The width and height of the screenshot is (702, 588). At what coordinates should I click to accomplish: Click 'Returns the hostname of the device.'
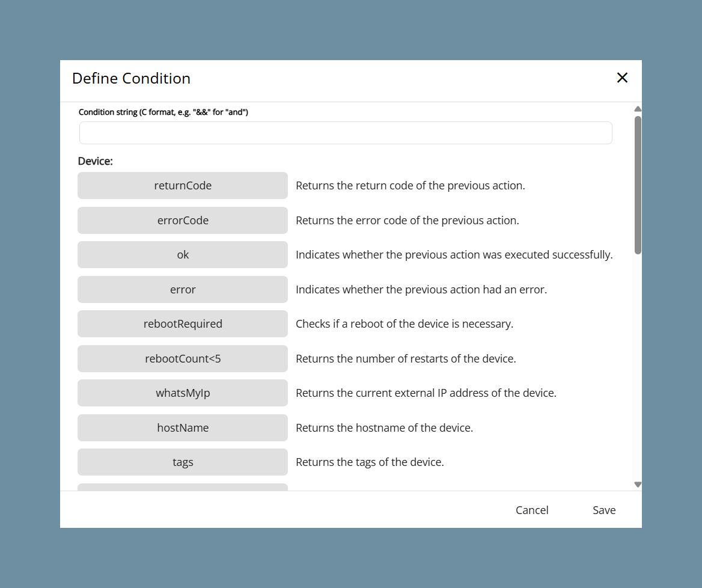pyautogui.click(x=384, y=427)
